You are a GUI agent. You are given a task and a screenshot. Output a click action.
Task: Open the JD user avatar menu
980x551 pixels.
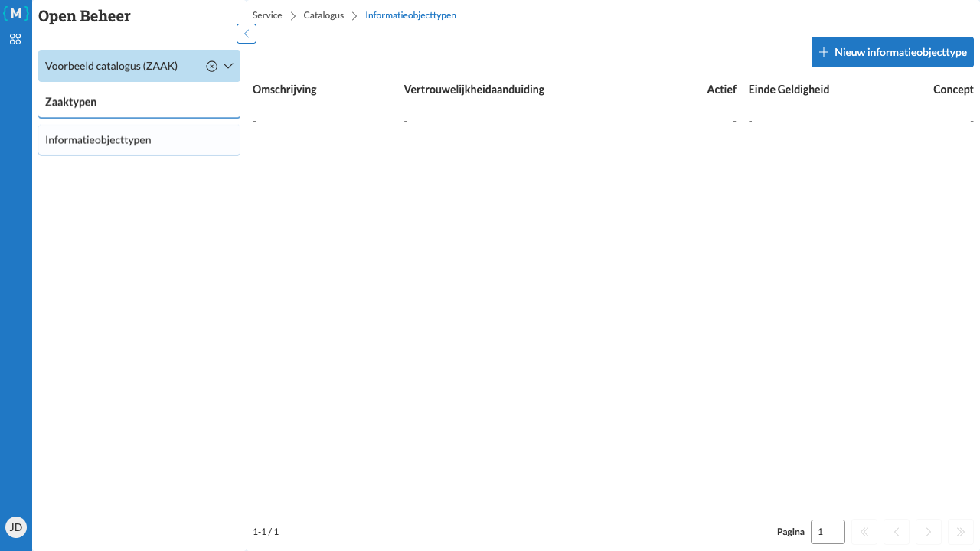click(x=16, y=527)
